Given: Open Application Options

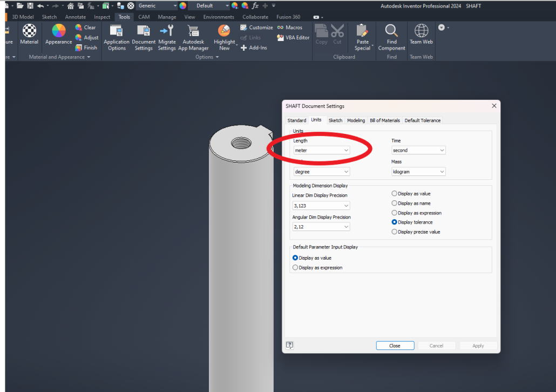Looking at the screenshot, I should [117, 37].
